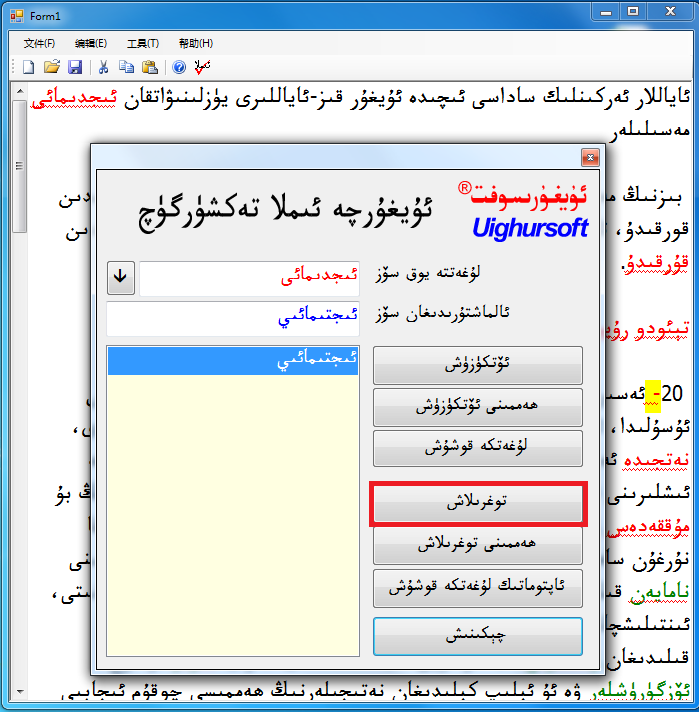
Task: Click the ئۆتكۈزۈش (skip) button
Action: coord(478,365)
